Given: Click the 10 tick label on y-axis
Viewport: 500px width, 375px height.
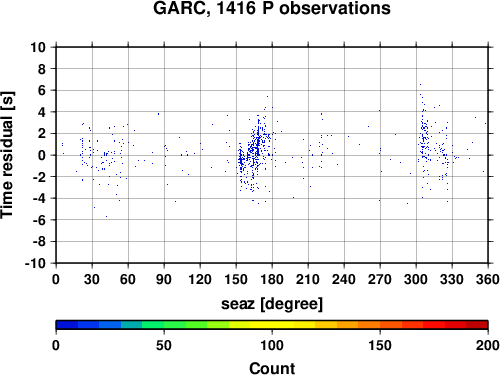Looking at the screenshot, I should click(x=38, y=47).
